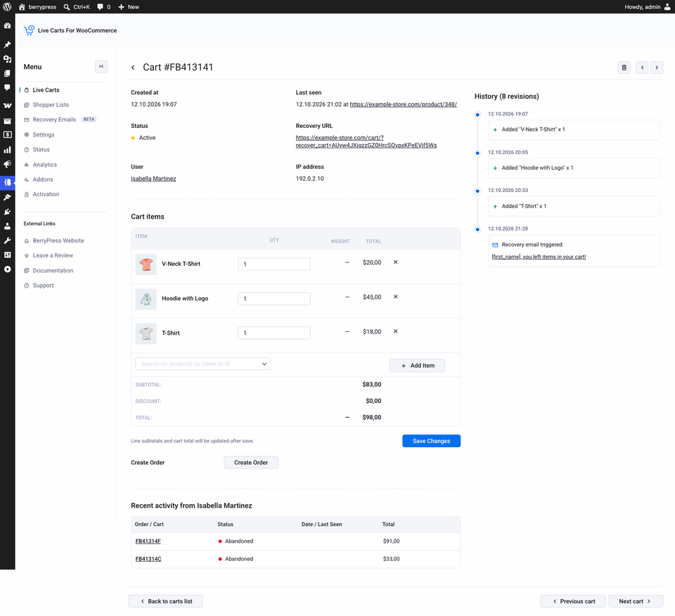
Task: Collapse the Menu sidebar panel
Action: pos(101,66)
